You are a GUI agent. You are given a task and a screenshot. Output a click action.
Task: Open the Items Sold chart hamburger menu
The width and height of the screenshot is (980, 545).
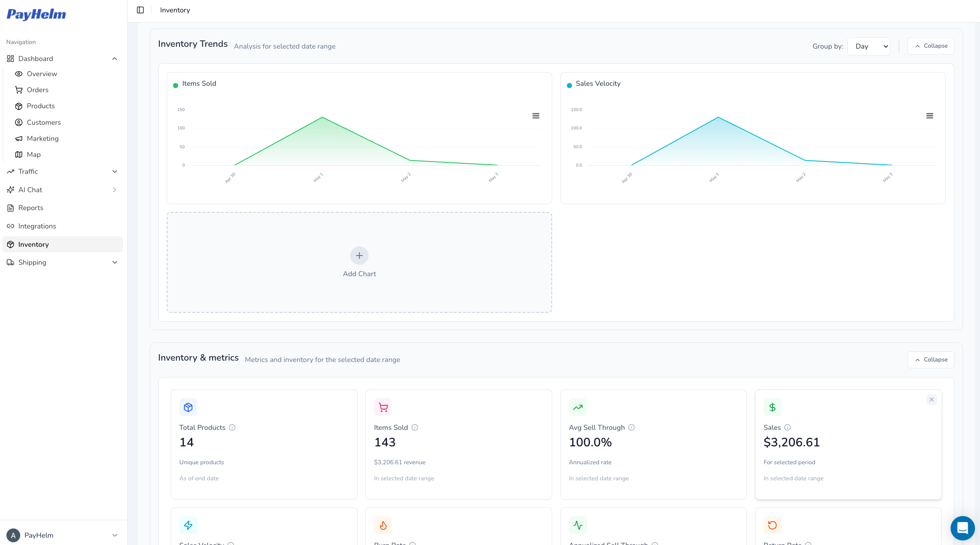pos(536,116)
